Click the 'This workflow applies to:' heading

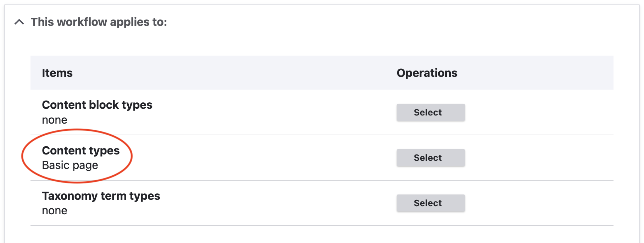pos(99,22)
